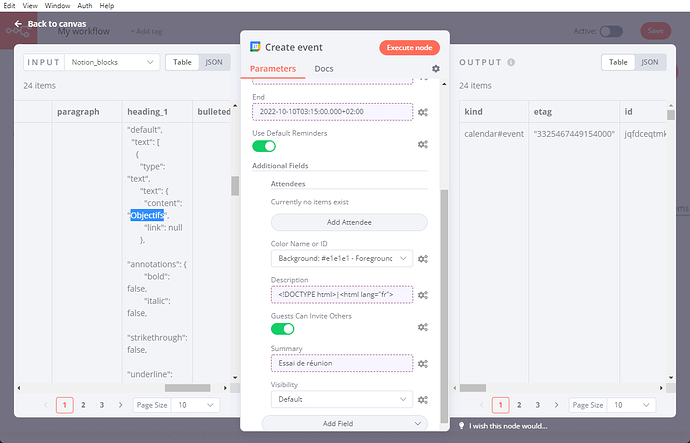Go to previous input page arrow
The image size is (690, 443).
tap(46, 405)
